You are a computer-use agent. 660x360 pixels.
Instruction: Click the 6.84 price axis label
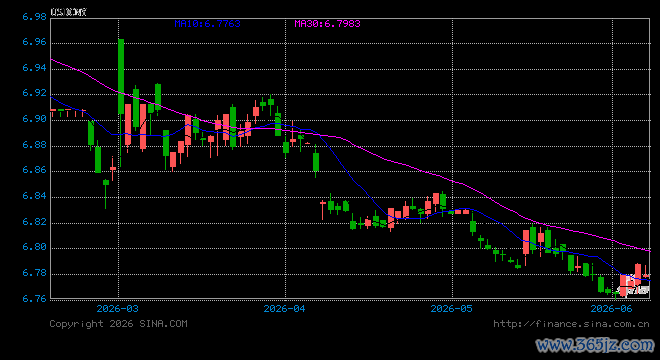pyautogui.click(x=34, y=196)
